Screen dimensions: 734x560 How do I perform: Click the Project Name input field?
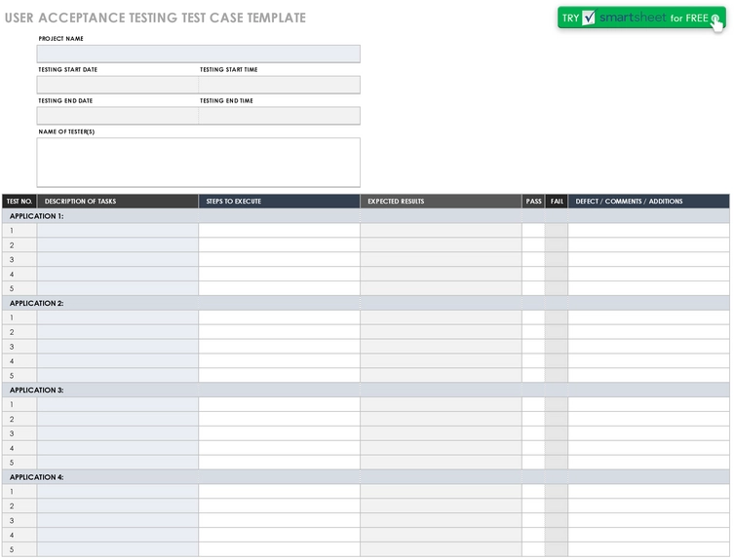pyautogui.click(x=199, y=54)
